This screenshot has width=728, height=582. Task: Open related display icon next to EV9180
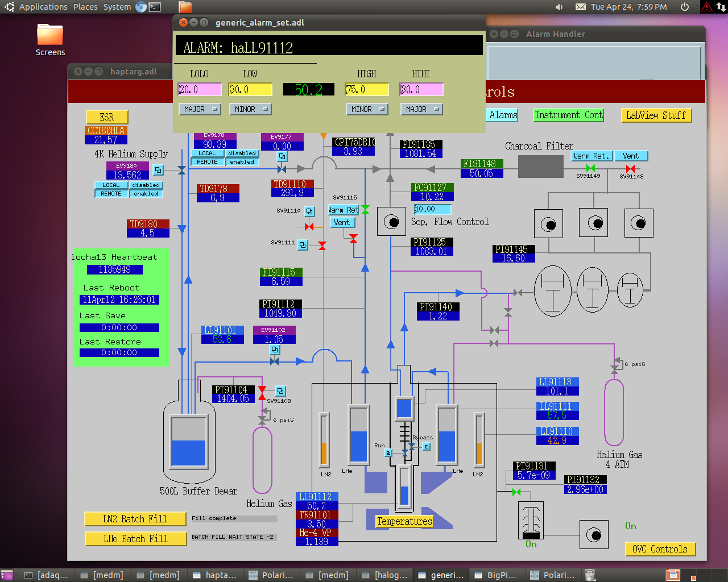click(158, 170)
